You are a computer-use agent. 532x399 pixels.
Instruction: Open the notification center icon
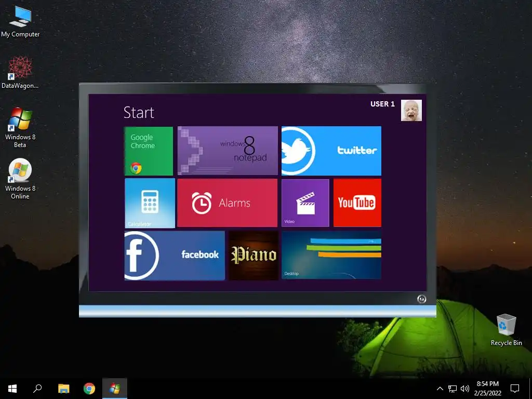click(x=515, y=389)
